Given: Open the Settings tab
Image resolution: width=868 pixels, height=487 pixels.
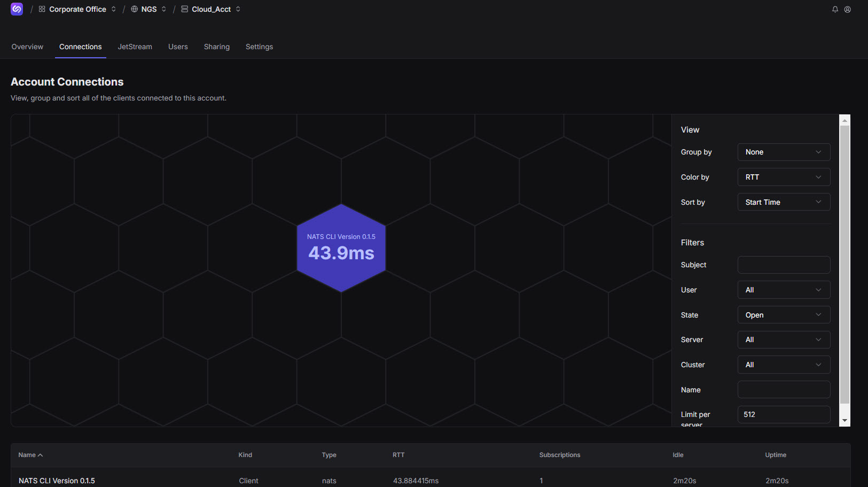Looking at the screenshot, I should coord(259,47).
